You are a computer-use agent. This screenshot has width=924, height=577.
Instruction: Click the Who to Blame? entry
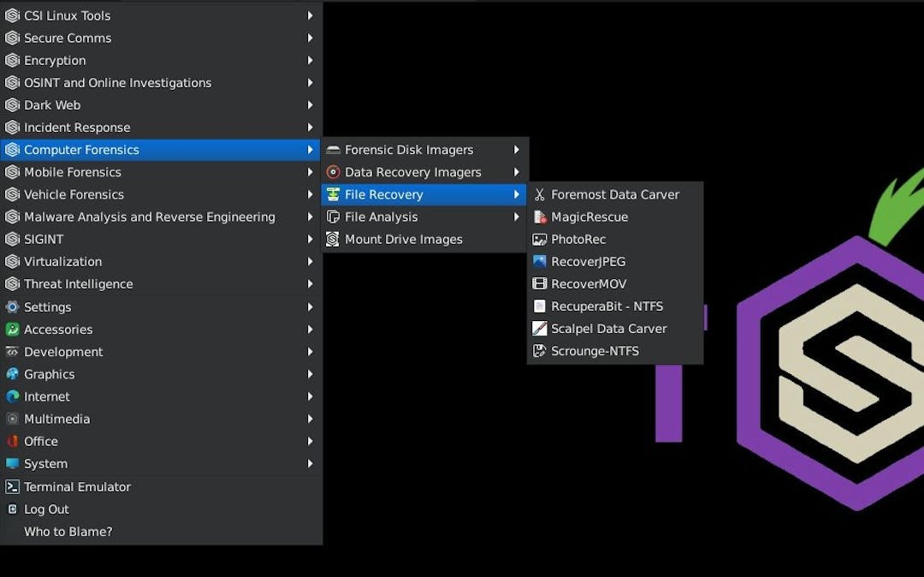(68, 532)
